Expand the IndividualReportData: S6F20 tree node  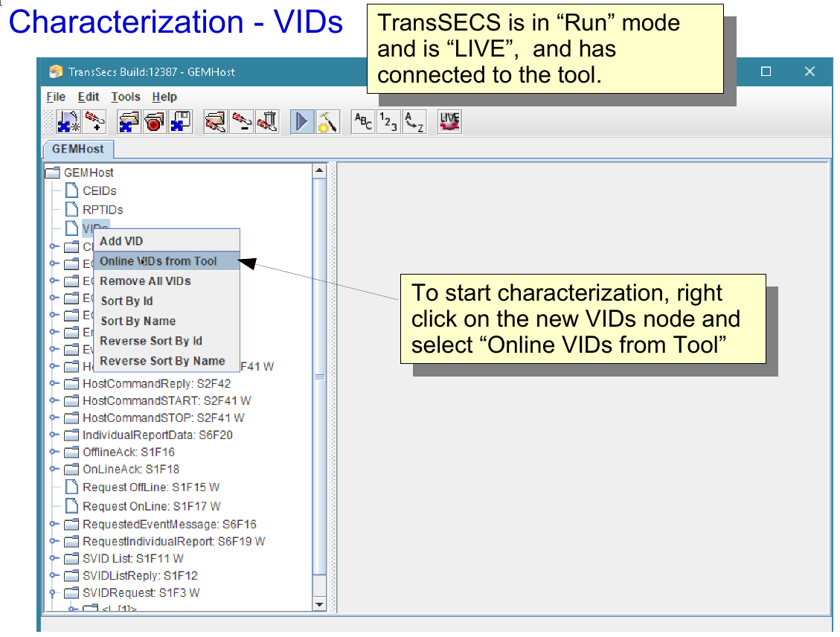(54, 435)
